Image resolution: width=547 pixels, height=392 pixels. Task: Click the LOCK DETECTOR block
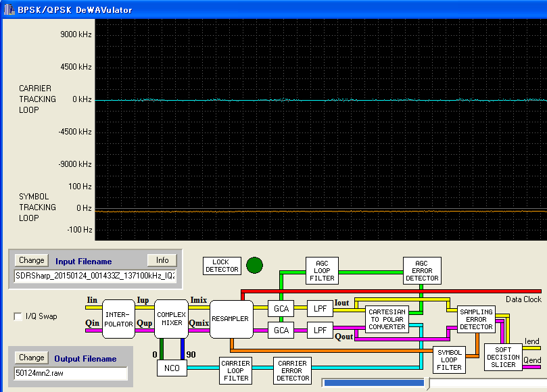pos(222,266)
